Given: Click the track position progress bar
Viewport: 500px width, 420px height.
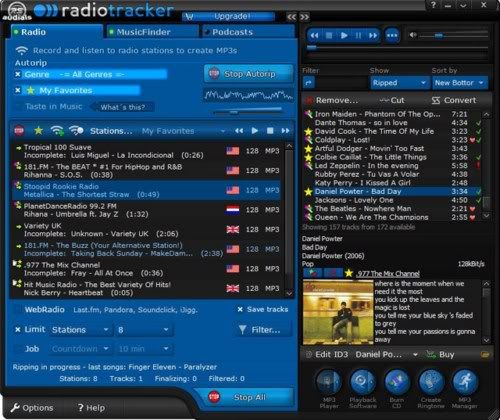Looking at the screenshot, I should click(x=397, y=48).
